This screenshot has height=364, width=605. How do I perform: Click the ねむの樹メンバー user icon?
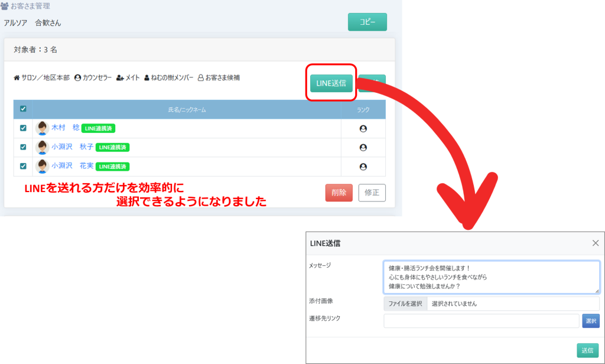(147, 78)
